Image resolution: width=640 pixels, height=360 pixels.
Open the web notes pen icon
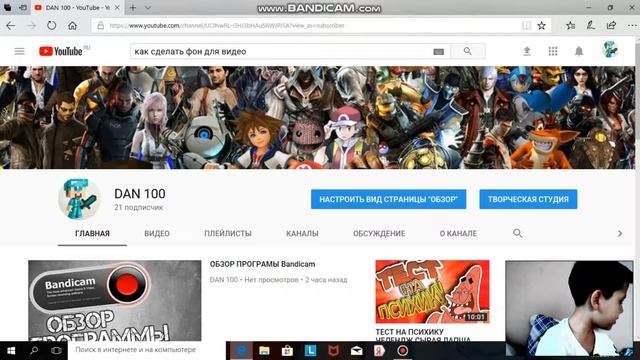591,25
